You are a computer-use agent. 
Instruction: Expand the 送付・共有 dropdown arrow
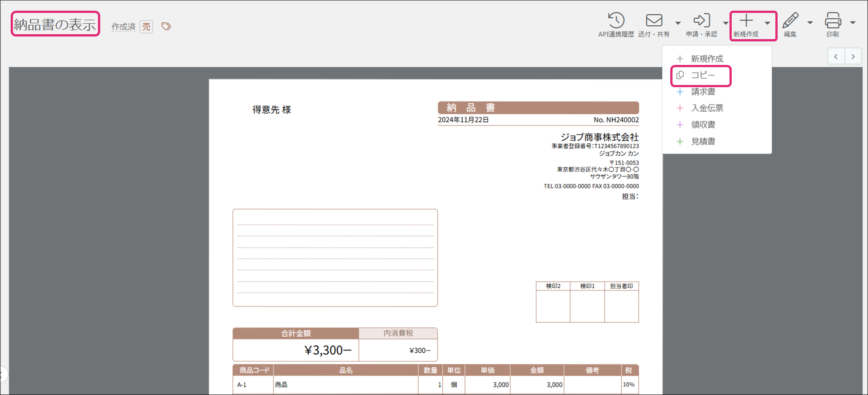pos(678,23)
